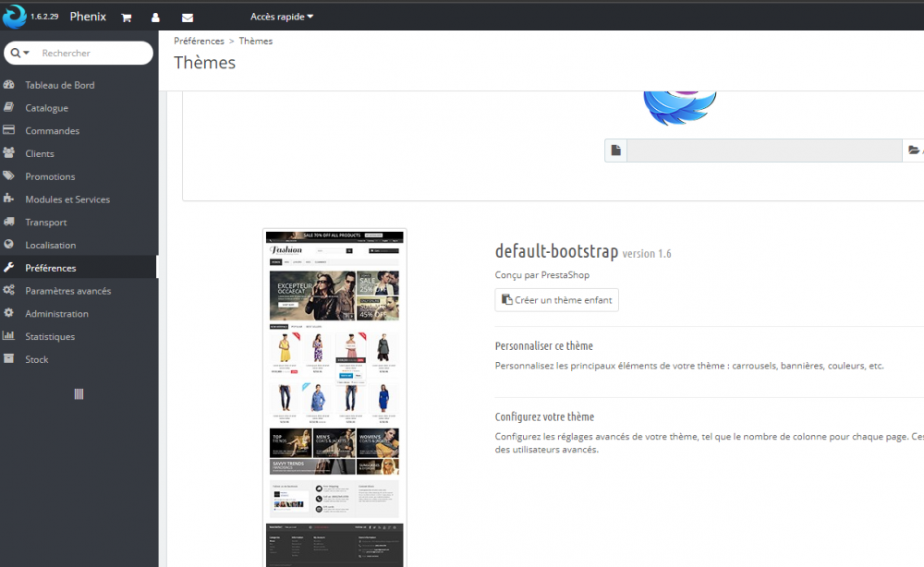This screenshot has width=924, height=567.
Task: Click the Préférences wrench icon
Action: pos(8,267)
